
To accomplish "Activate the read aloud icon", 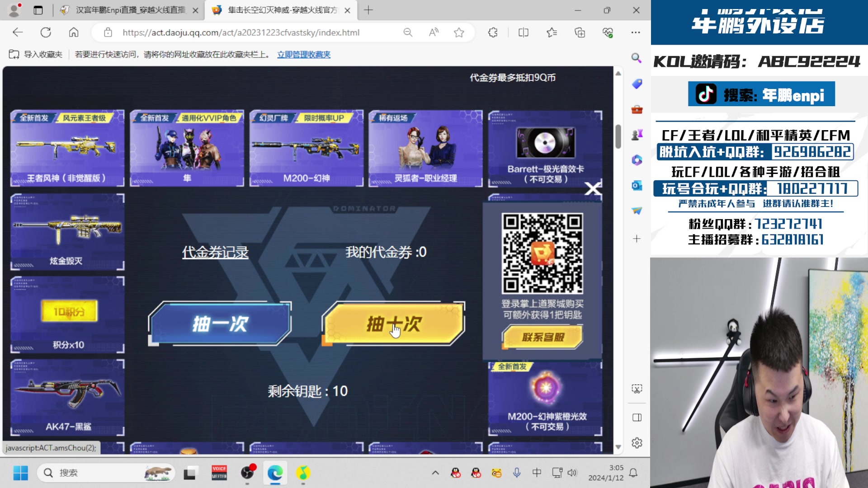I will tap(434, 33).
